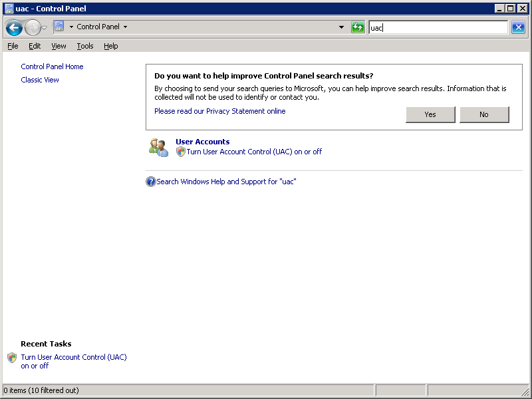Viewport: 532px width, 399px height.
Task: Click the Control Panel icon in address bar
Action: tap(59, 27)
